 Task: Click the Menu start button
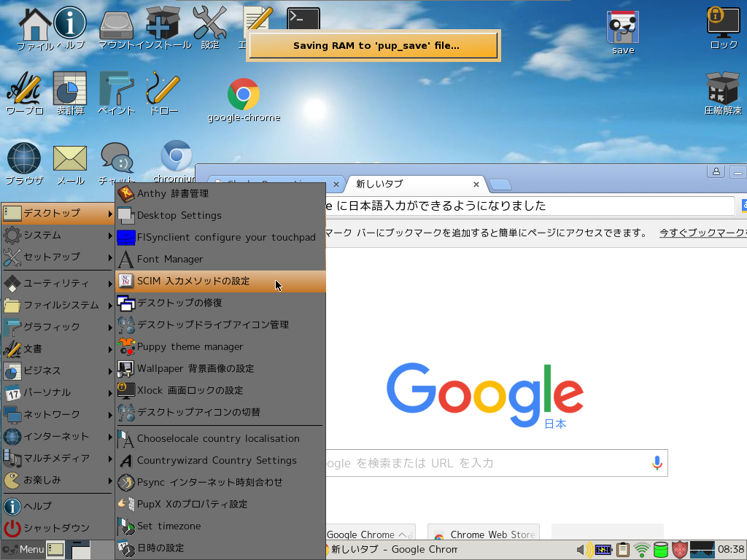coord(23,550)
